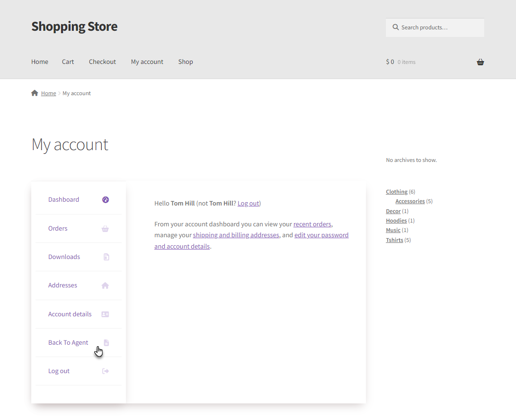Screen dimensions: 516x420
Task: Click the Dashboard gauge icon
Action: [105, 200]
